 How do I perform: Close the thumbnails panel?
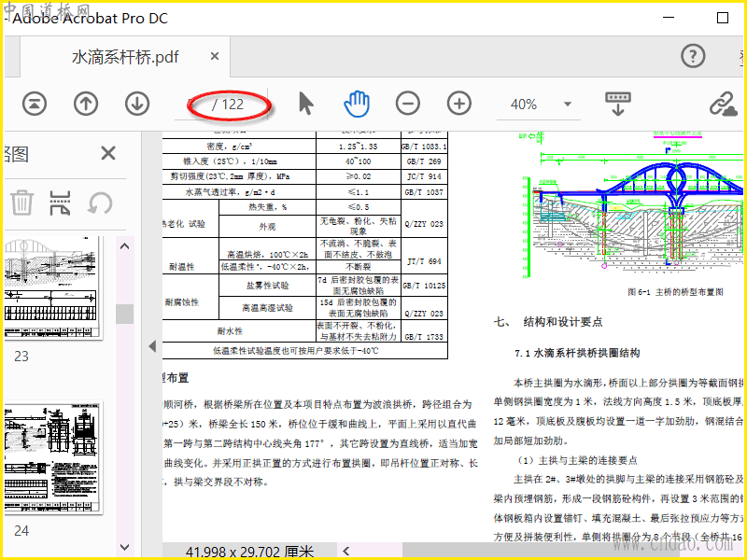[x=108, y=153]
